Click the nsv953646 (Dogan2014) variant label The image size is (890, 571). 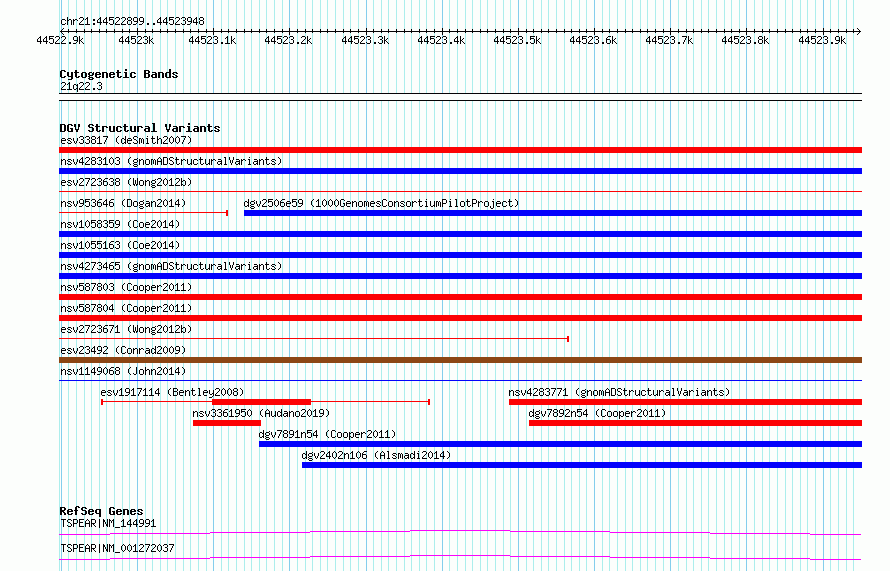(x=123, y=203)
